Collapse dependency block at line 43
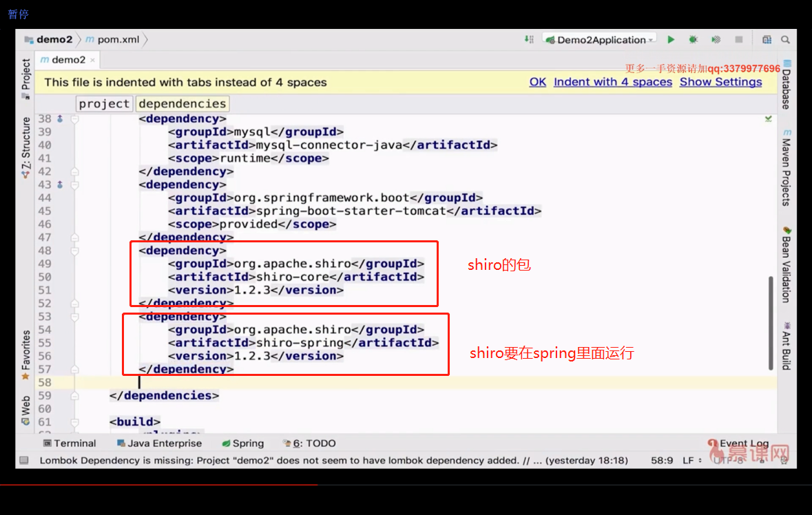812x515 pixels. (x=74, y=185)
